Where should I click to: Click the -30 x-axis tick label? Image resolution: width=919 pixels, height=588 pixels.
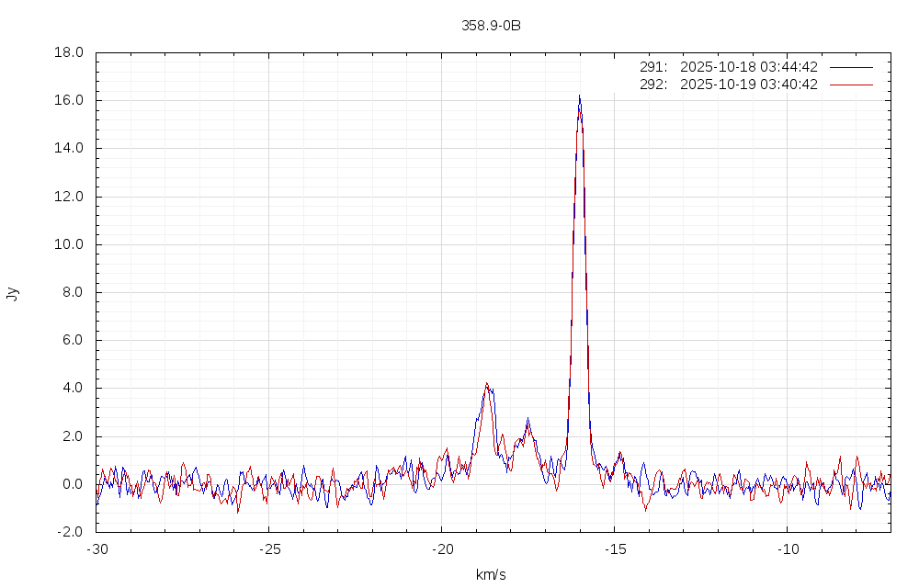[x=96, y=548]
